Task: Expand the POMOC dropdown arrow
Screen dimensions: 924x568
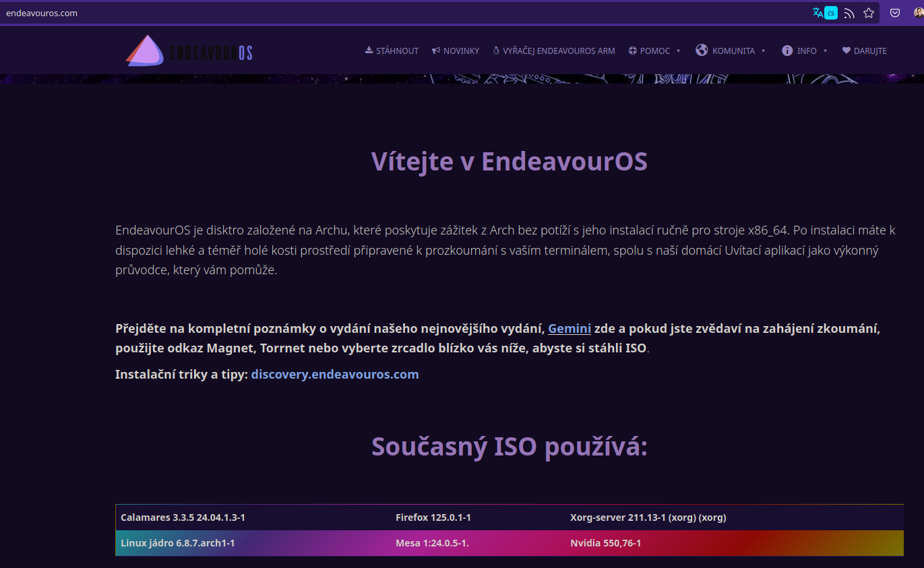Action: pos(678,51)
